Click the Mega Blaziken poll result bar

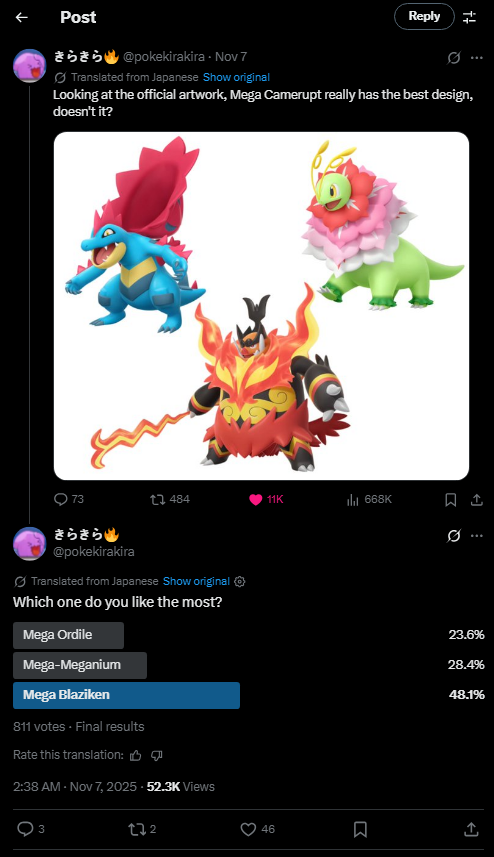[126, 695]
